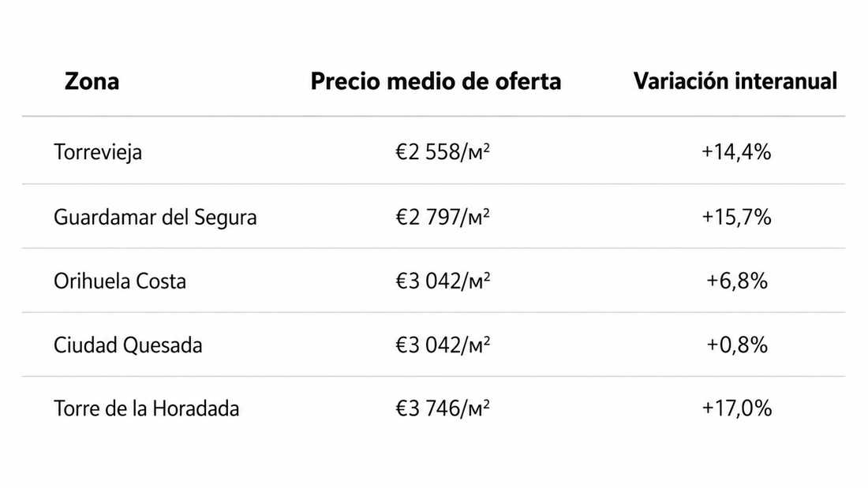Click the Ciudad Quesada row label
Viewport: 868px width, 488px height.
pyautogui.click(x=128, y=345)
